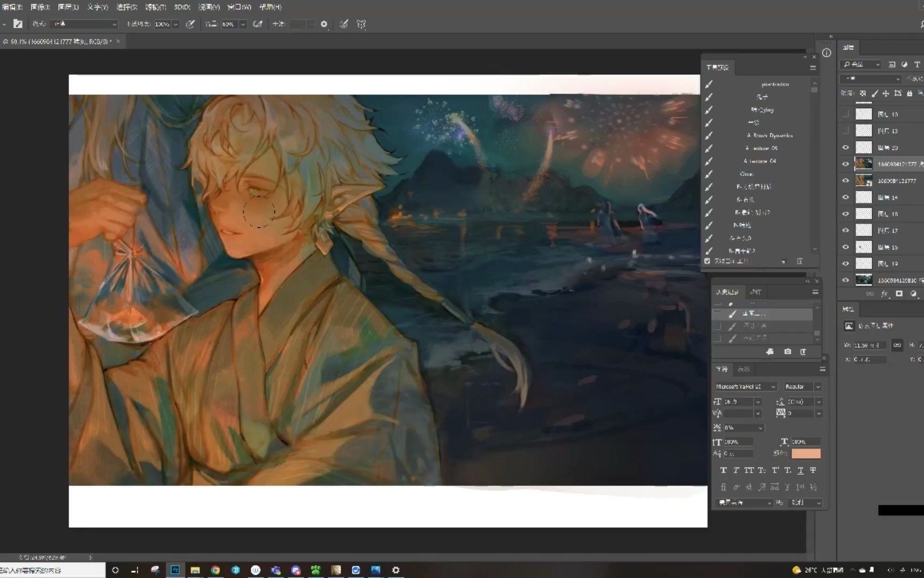Add layer mask icon at Layers panel bottom

899,293
